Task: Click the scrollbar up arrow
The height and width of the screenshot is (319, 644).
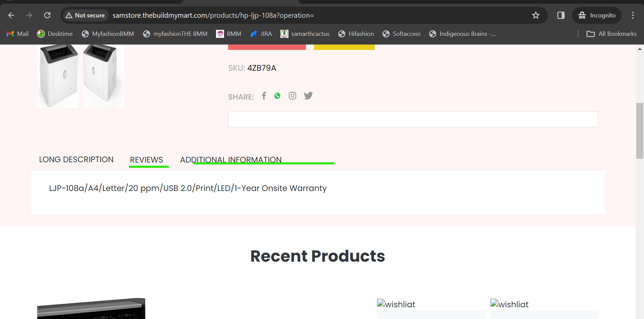Action: (x=640, y=49)
